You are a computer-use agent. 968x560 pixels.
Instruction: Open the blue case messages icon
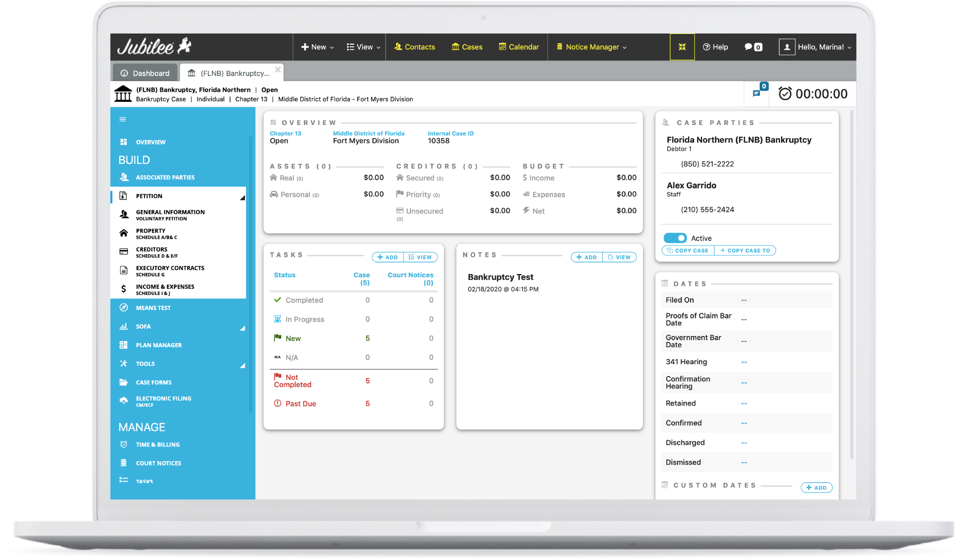coord(756,94)
